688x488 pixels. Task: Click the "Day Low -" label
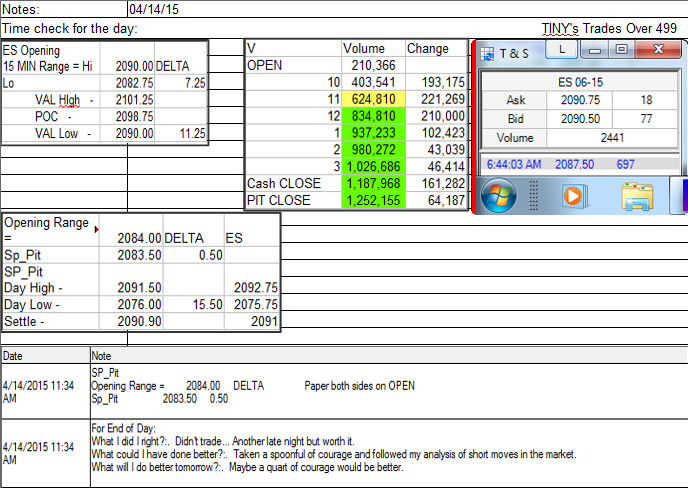tap(32, 305)
